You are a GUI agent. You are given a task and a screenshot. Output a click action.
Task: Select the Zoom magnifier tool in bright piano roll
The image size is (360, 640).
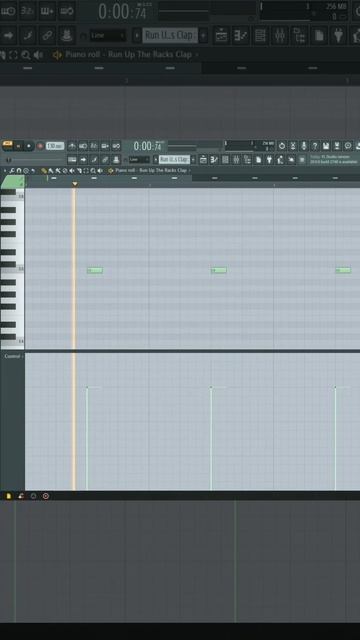coord(93,171)
